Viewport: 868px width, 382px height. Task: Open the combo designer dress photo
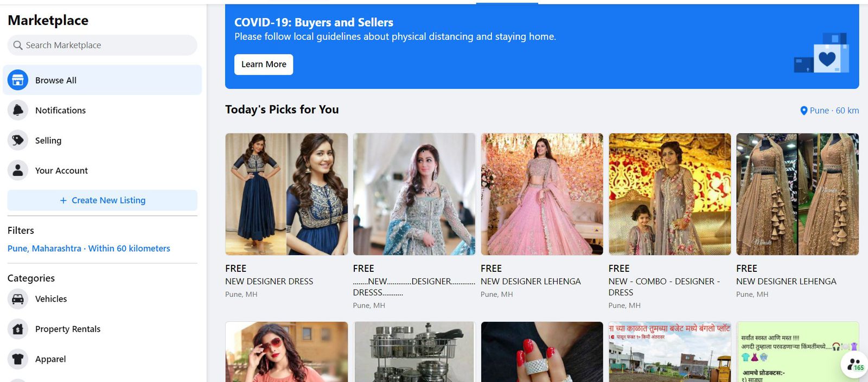pyautogui.click(x=670, y=194)
